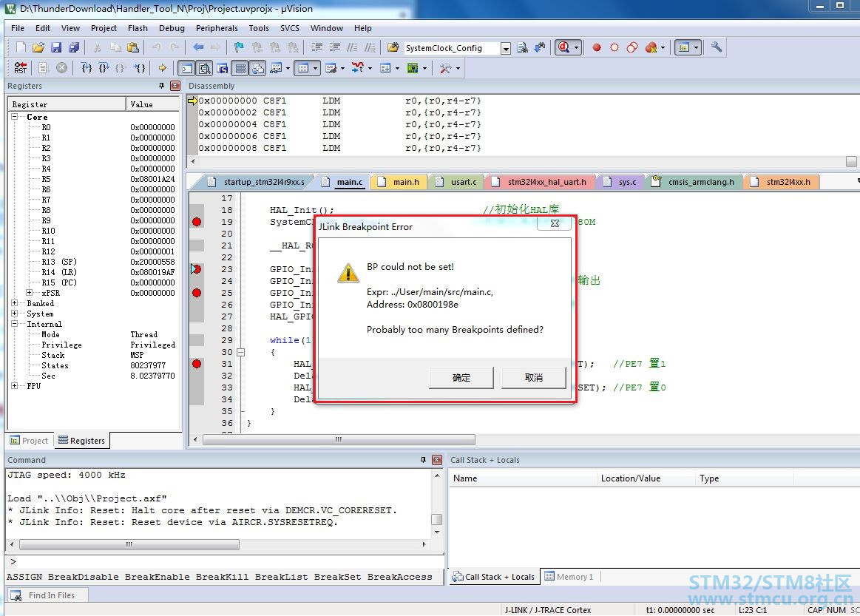The width and height of the screenshot is (860, 616).
Task: Close the Registers panel
Action: point(175,86)
